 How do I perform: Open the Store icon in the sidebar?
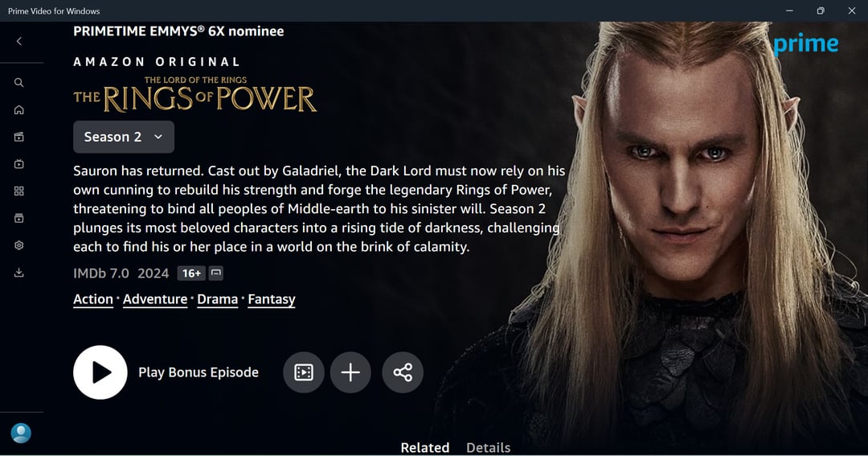[x=18, y=137]
